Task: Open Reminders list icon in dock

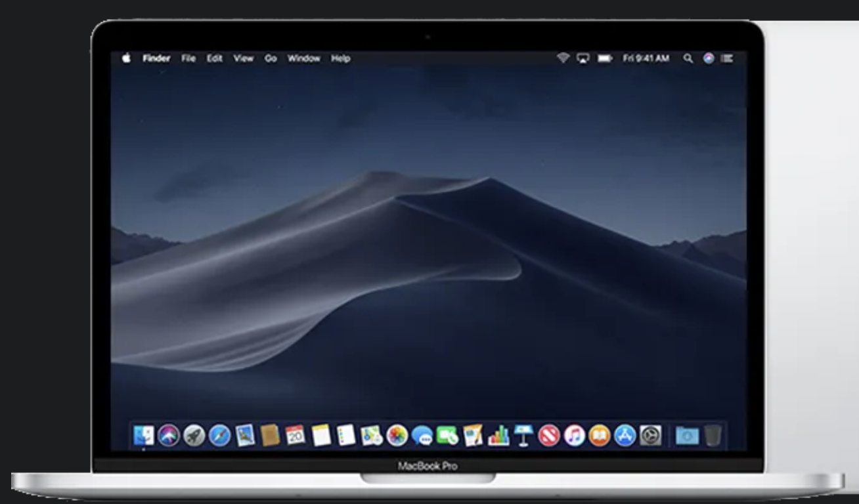Action: click(x=346, y=435)
